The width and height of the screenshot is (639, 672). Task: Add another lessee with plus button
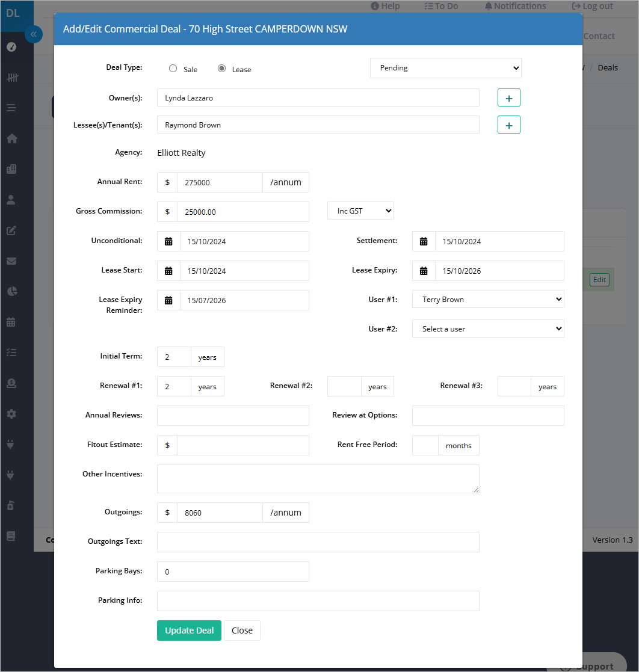pos(508,125)
